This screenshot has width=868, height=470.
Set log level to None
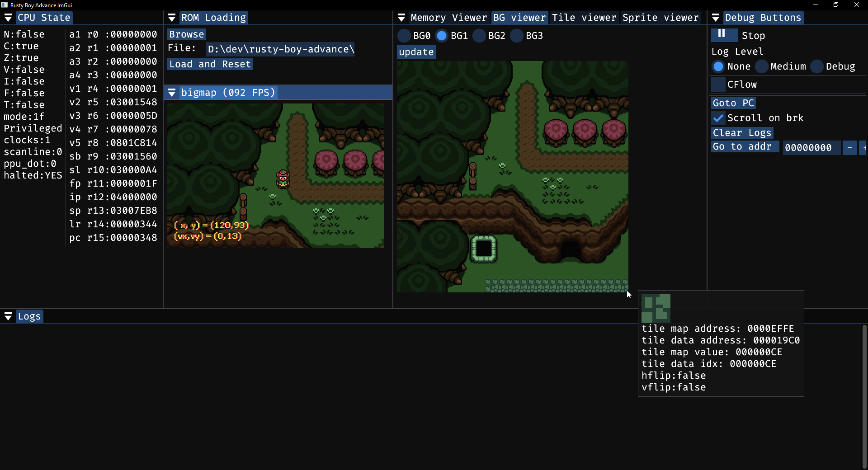[718, 66]
